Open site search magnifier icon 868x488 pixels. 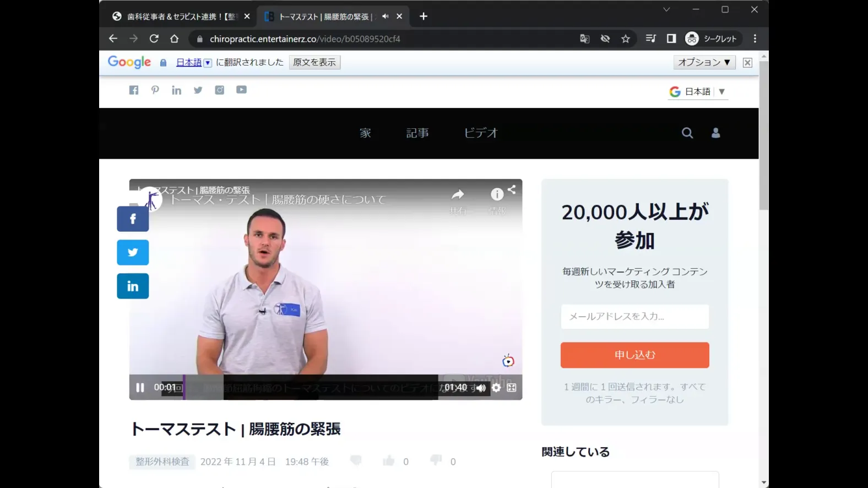(687, 133)
